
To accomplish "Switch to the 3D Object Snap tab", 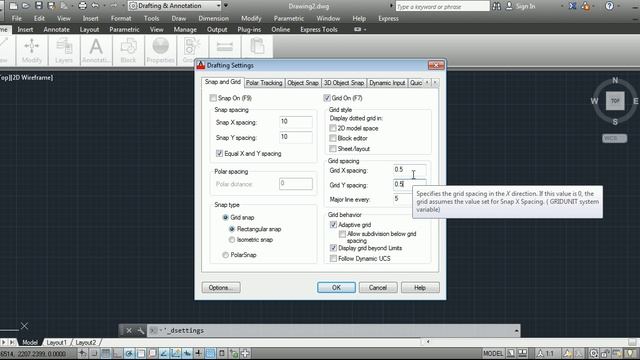I will (344, 83).
